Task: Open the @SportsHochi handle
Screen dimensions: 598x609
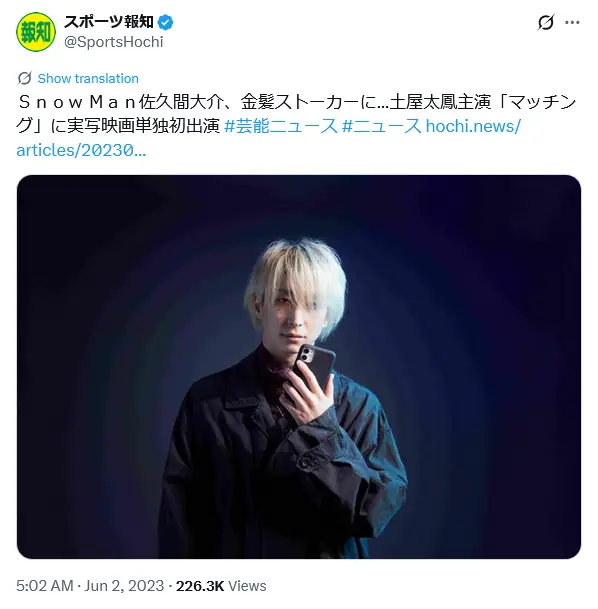Action: [x=113, y=42]
